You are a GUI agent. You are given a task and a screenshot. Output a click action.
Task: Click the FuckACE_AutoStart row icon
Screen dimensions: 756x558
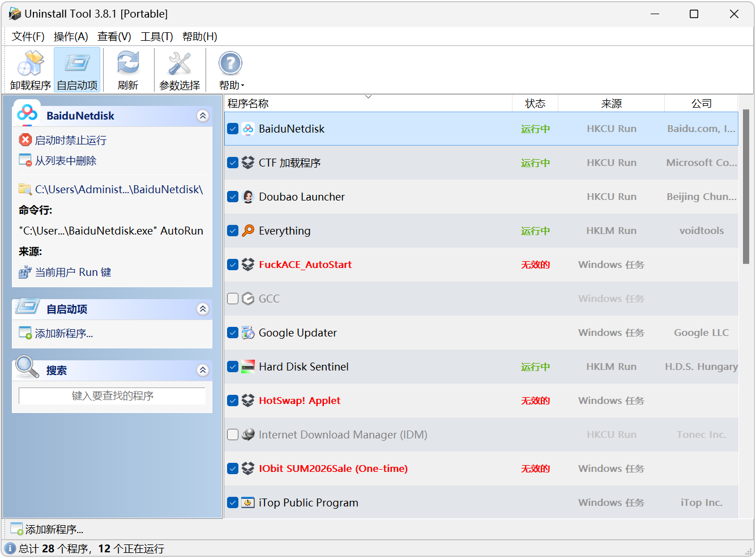coord(248,265)
